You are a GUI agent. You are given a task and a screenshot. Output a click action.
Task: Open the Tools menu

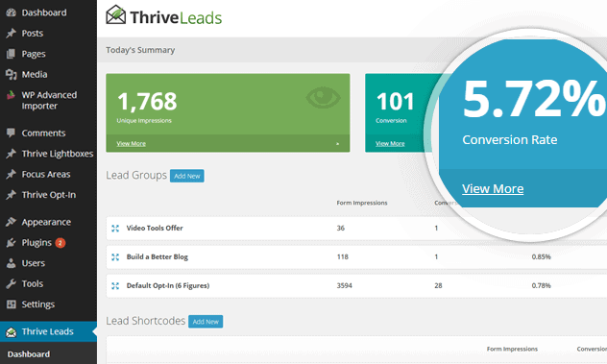click(x=33, y=284)
